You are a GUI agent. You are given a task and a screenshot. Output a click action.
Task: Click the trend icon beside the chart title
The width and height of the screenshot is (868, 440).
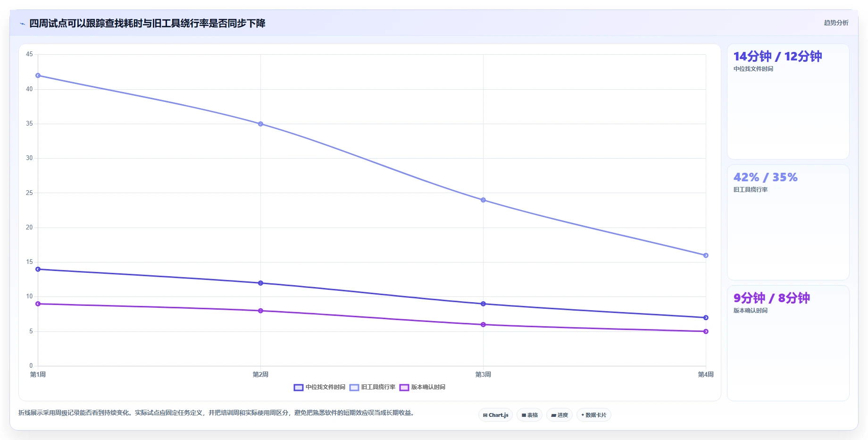click(22, 24)
